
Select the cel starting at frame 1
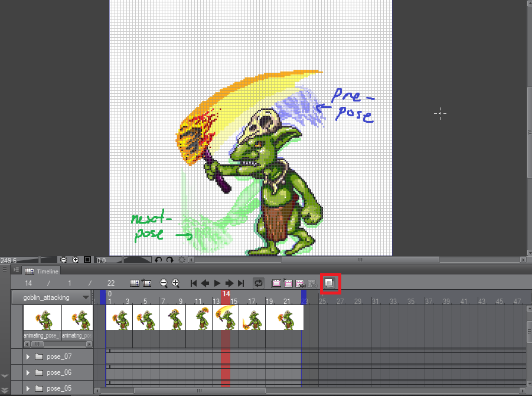[119, 318]
